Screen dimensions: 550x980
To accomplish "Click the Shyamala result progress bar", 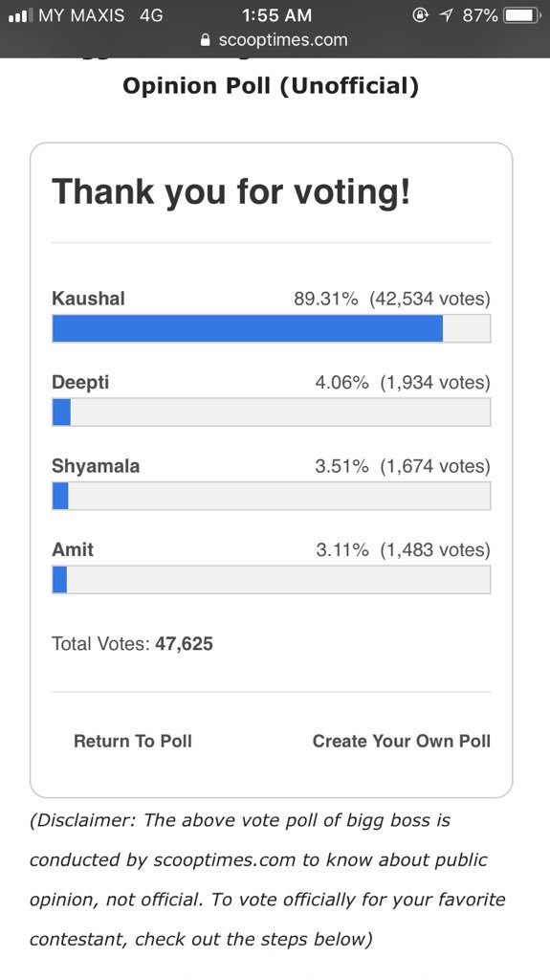I will 272,497.
